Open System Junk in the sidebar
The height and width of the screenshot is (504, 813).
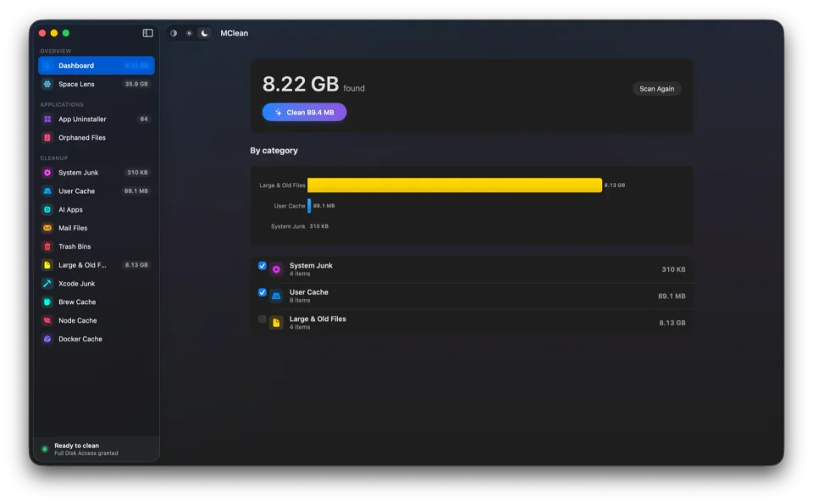pyautogui.click(x=97, y=172)
